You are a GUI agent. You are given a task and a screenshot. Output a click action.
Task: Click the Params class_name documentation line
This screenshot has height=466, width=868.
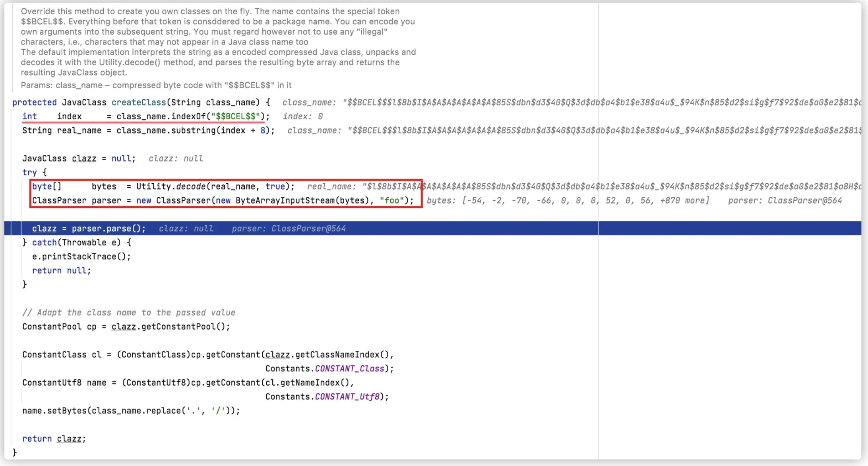tap(156, 85)
